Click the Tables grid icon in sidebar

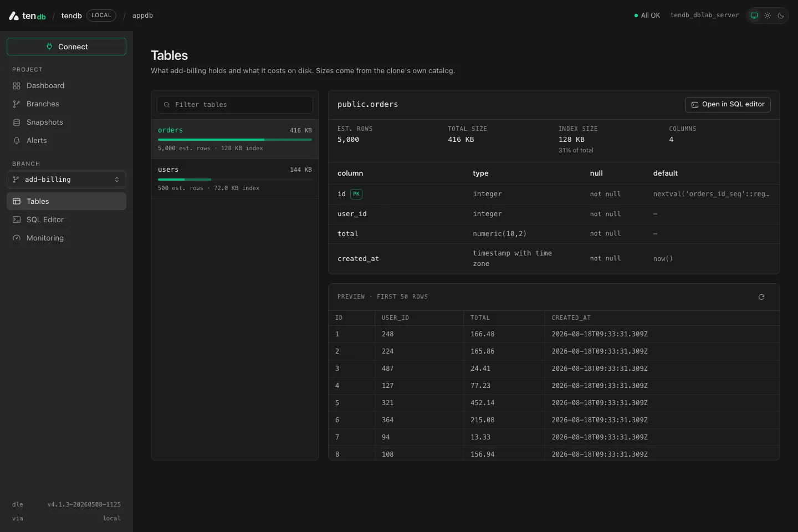(x=17, y=201)
